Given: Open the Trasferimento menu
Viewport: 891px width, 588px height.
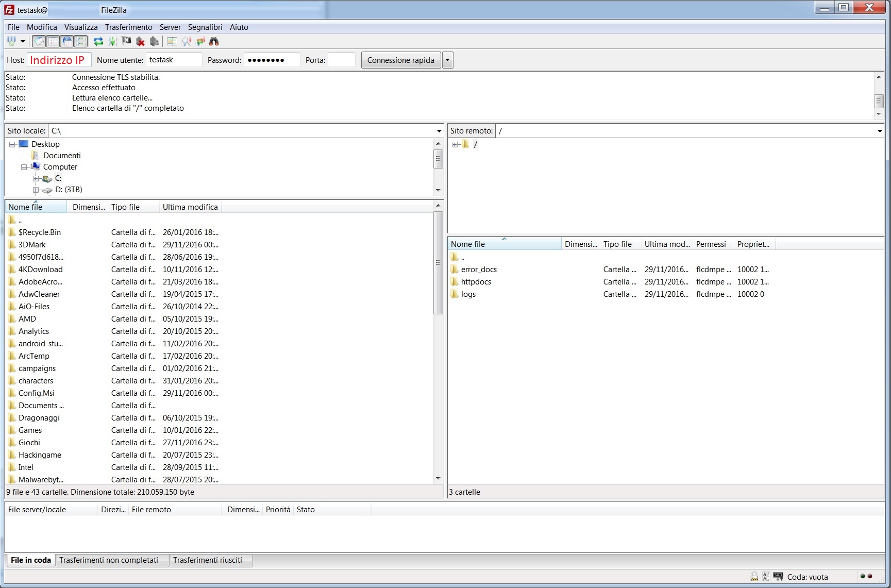Looking at the screenshot, I should [x=129, y=27].
